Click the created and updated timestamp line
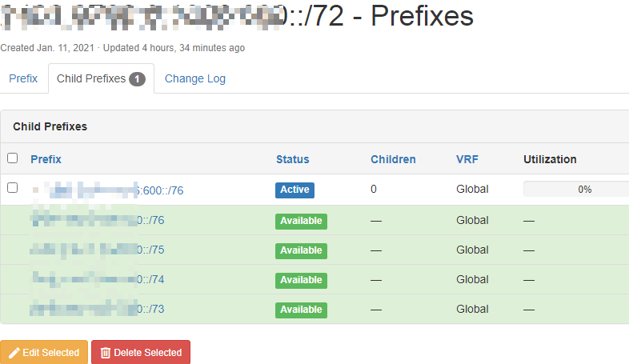 122,48
